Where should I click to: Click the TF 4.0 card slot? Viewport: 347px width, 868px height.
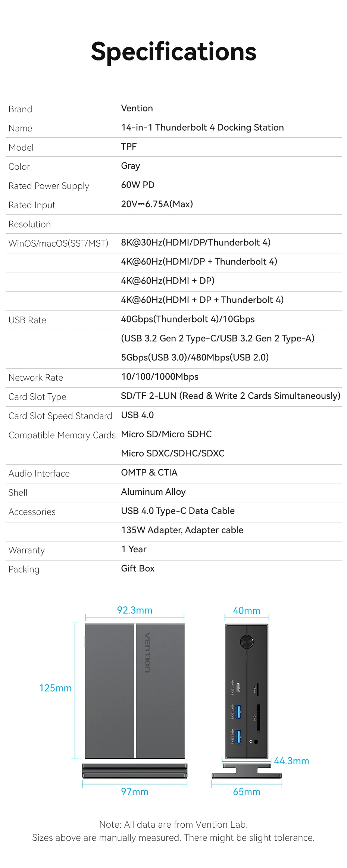coord(259,689)
